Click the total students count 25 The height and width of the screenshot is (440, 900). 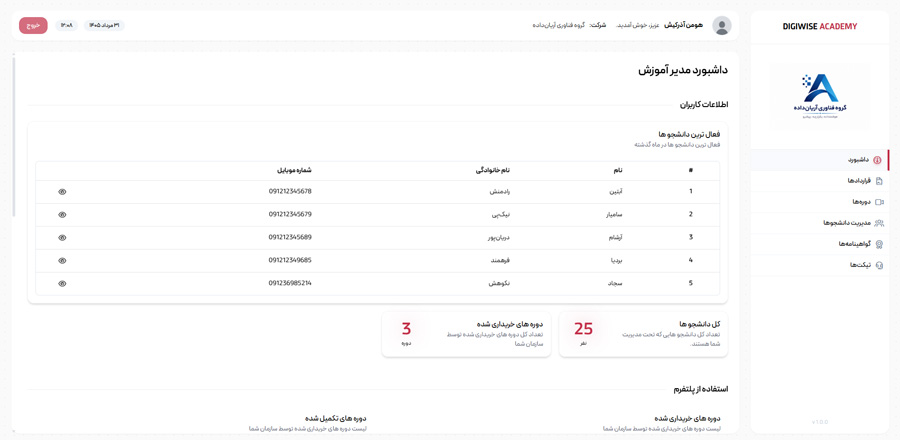pyautogui.click(x=583, y=329)
